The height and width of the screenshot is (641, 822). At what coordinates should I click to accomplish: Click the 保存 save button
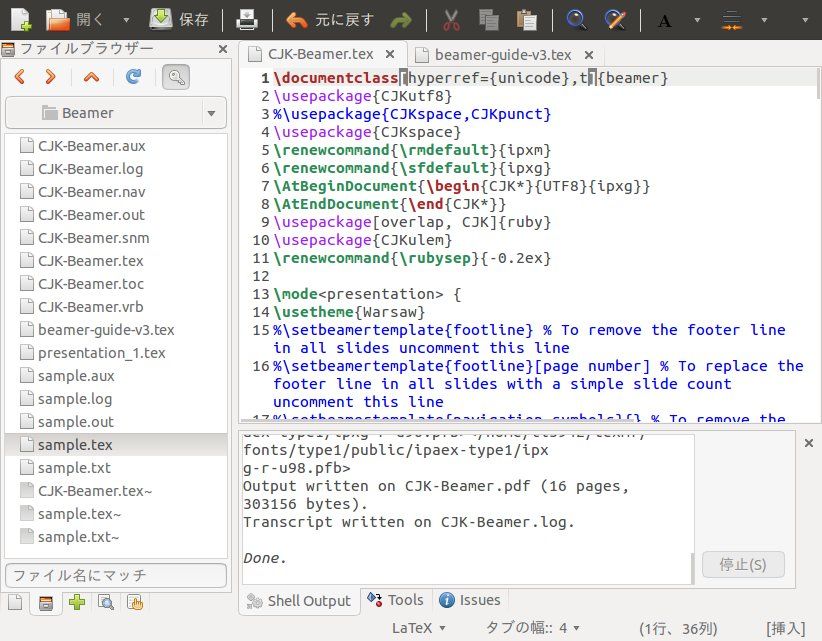pos(180,19)
